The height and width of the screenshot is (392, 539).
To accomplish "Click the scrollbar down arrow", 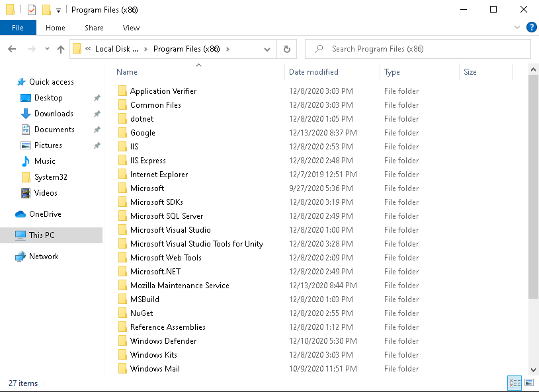I will 533,370.
